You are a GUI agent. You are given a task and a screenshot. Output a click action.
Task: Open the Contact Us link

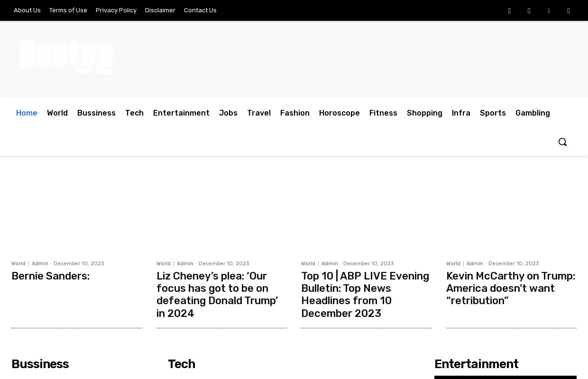click(200, 10)
